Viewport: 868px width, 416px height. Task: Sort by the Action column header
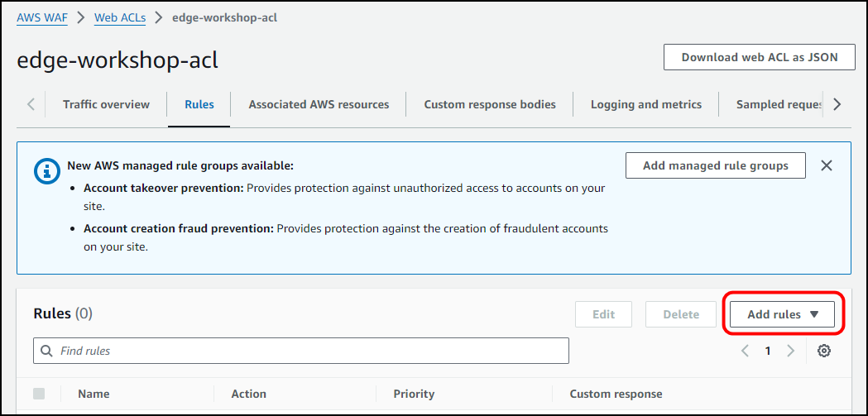pyautogui.click(x=248, y=394)
